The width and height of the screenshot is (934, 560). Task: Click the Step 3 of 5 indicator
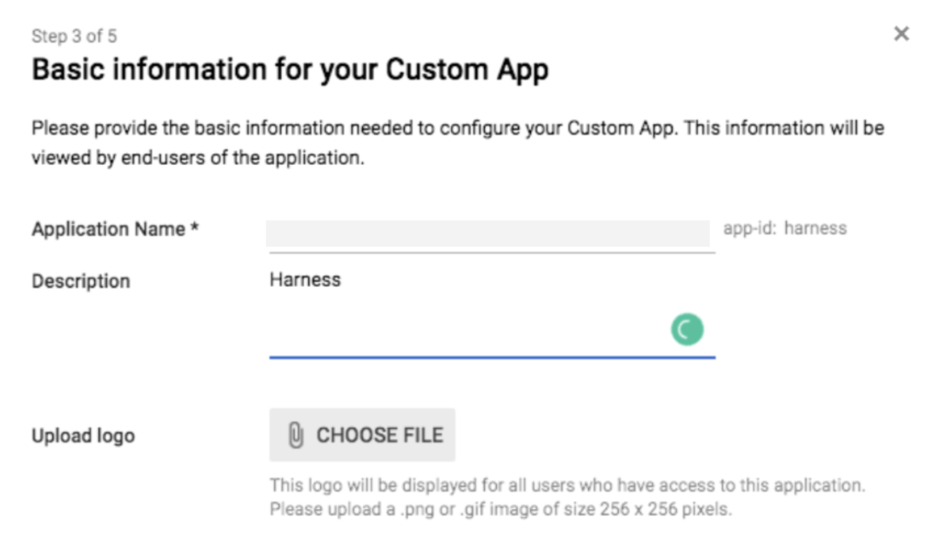click(74, 36)
